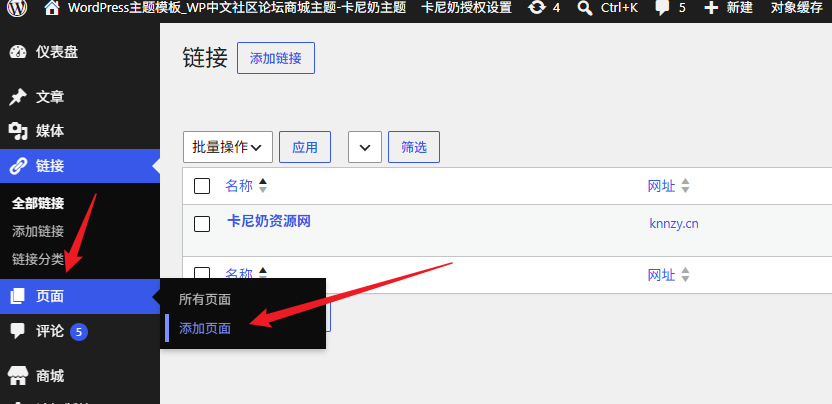
Task: Click 新建 in admin bar
Action: coord(740,7)
